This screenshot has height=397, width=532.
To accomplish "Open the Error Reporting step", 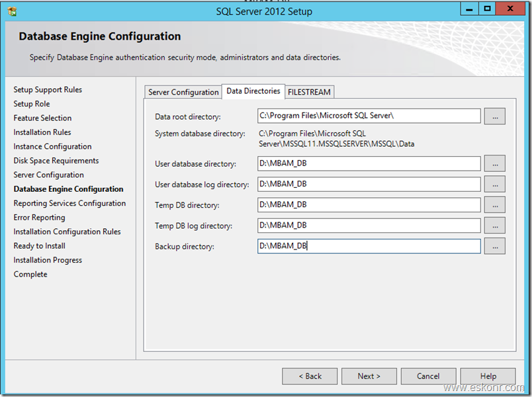I will click(x=40, y=217).
